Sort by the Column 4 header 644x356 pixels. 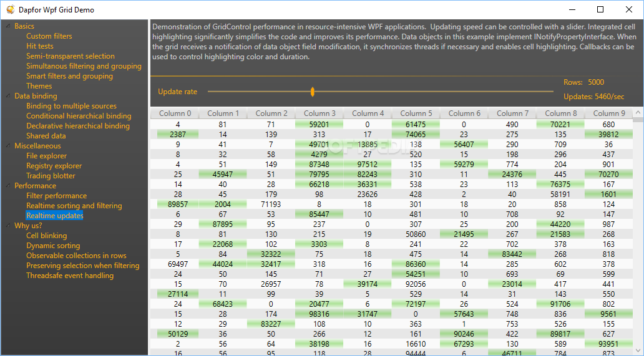(368, 113)
